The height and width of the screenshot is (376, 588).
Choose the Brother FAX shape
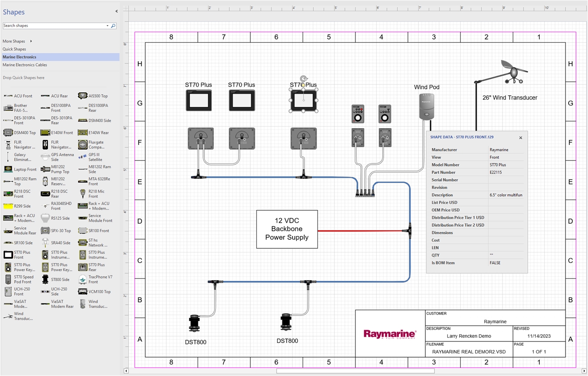(x=16, y=108)
